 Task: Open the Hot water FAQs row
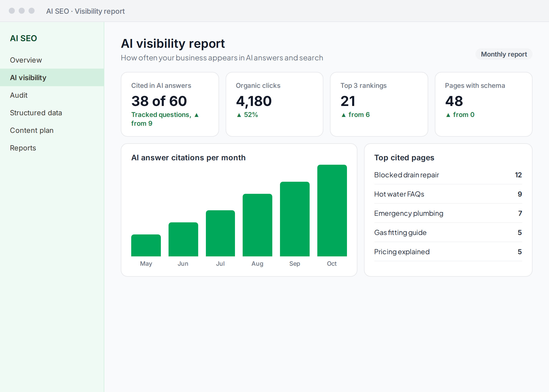[x=448, y=194]
